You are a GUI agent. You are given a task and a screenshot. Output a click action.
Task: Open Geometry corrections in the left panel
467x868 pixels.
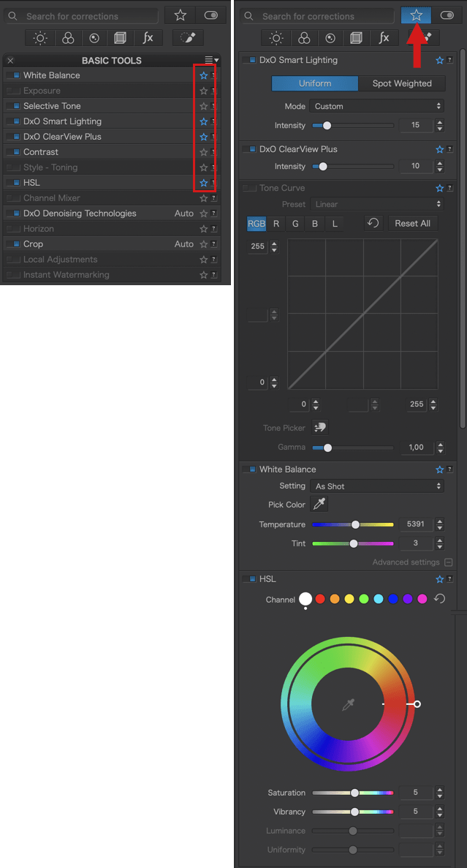pyautogui.click(x=121, y=38)
